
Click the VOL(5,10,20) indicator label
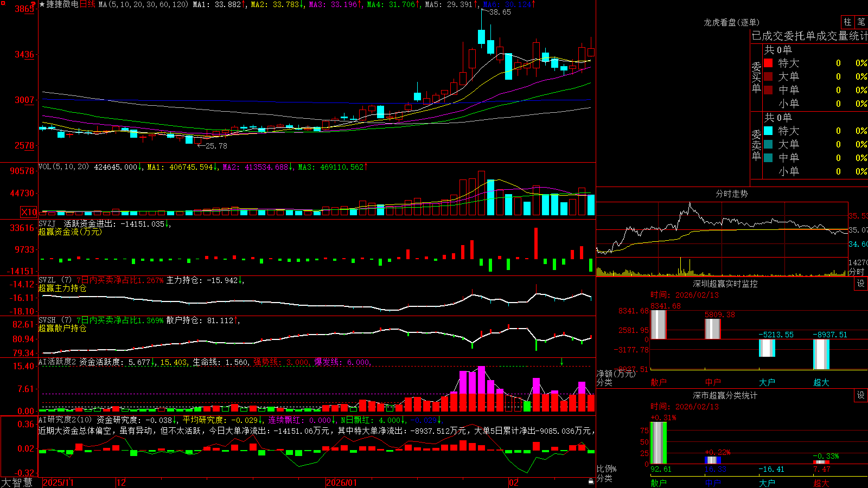[63, 167]
